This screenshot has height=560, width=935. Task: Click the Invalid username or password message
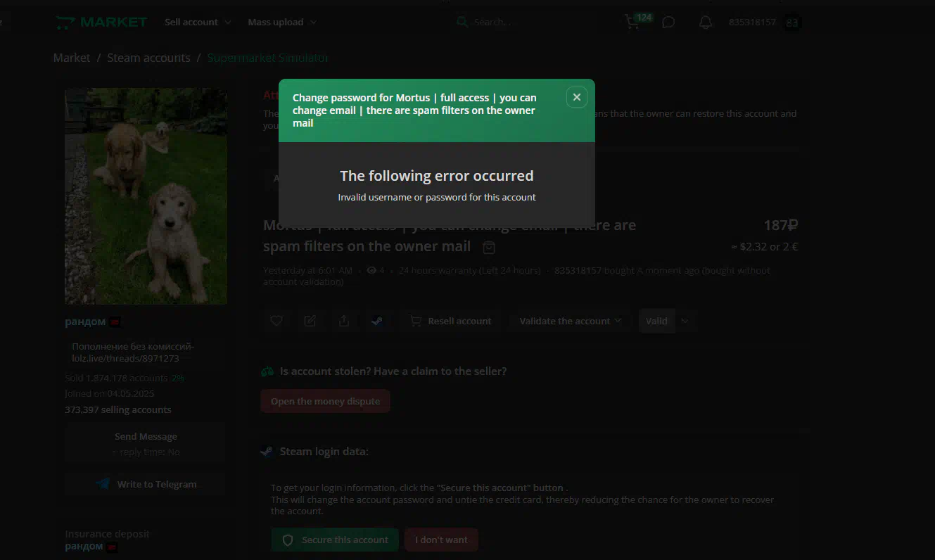[437, 197]
